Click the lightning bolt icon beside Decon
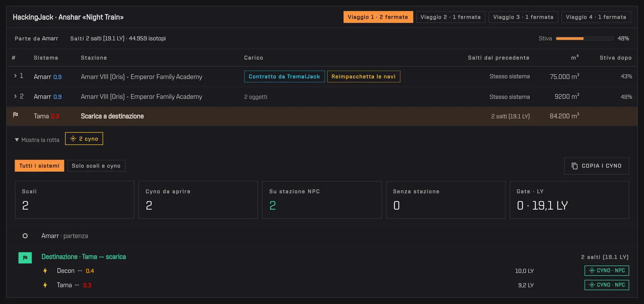Viewport: 644px width, 304px height. 45,271
